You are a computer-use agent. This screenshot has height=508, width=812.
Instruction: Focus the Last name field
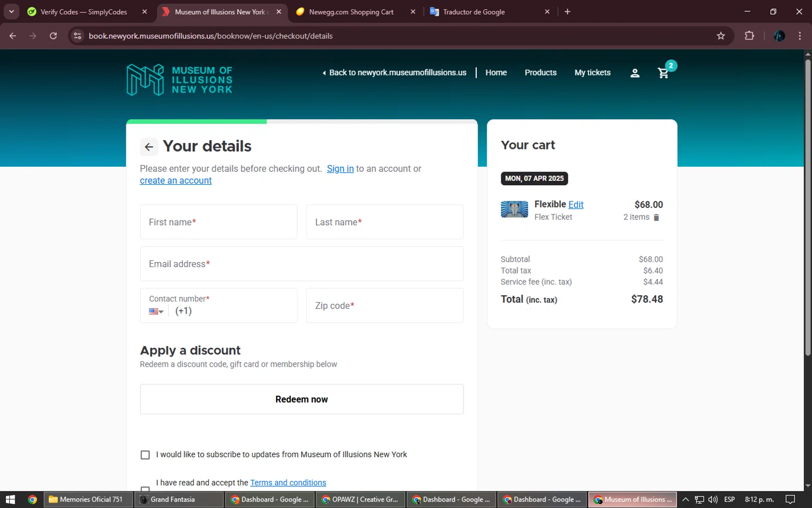[x=385, y=222]
